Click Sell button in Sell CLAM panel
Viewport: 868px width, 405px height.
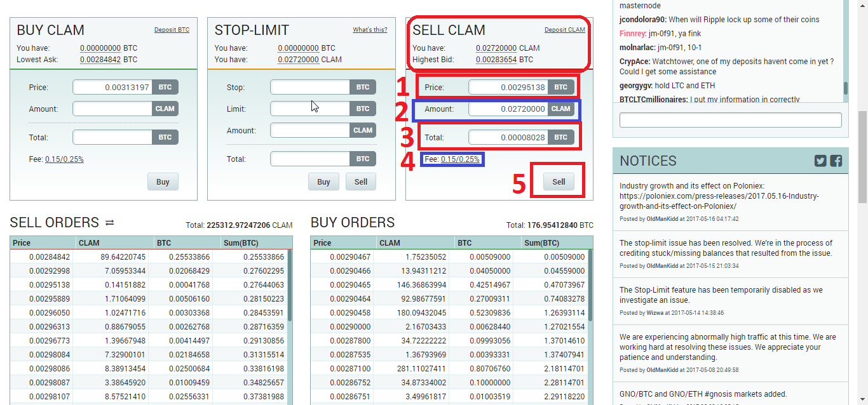(x=559, y=182)
